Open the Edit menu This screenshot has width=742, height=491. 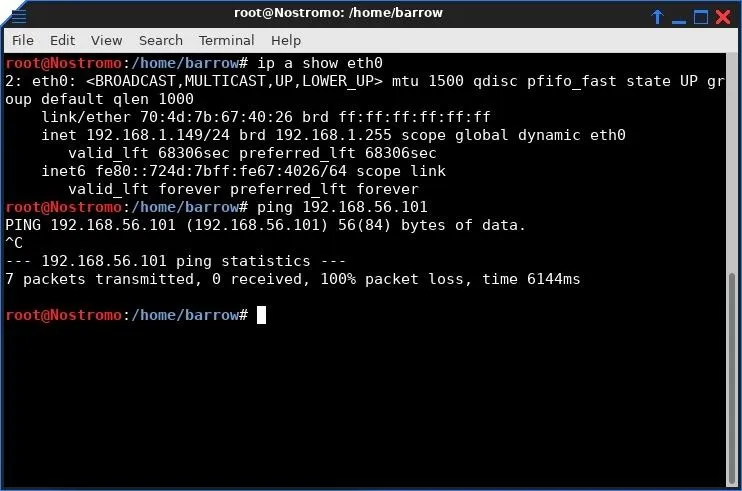[x=62, y=41]
